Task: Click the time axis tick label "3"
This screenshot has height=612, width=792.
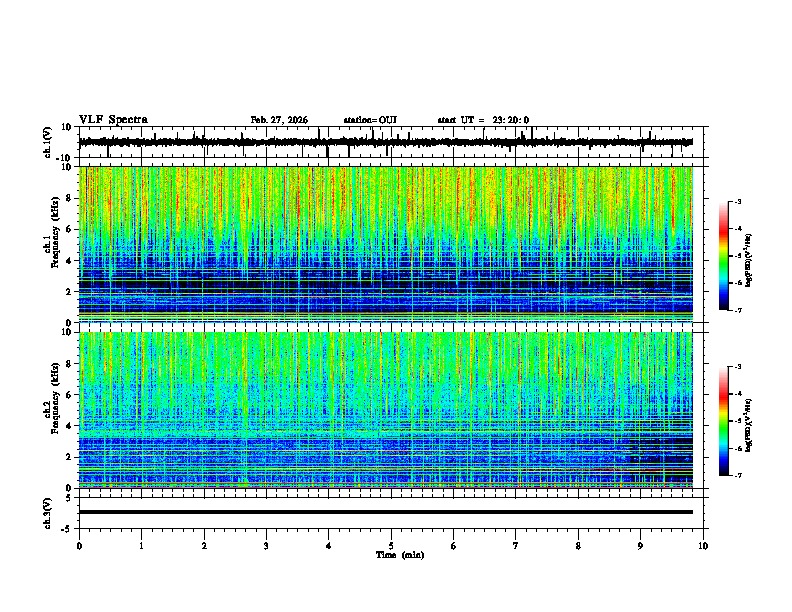Action: [266, 546]
